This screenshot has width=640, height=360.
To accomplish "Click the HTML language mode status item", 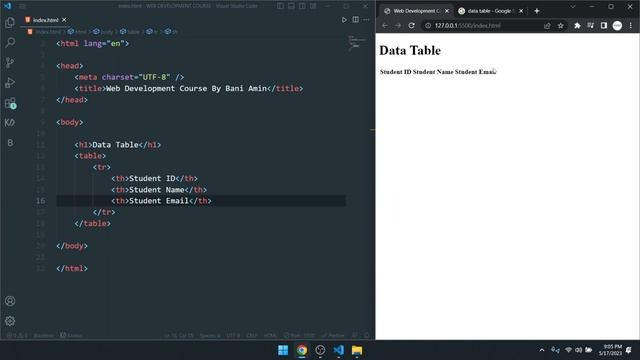I will tap(270, 336).
